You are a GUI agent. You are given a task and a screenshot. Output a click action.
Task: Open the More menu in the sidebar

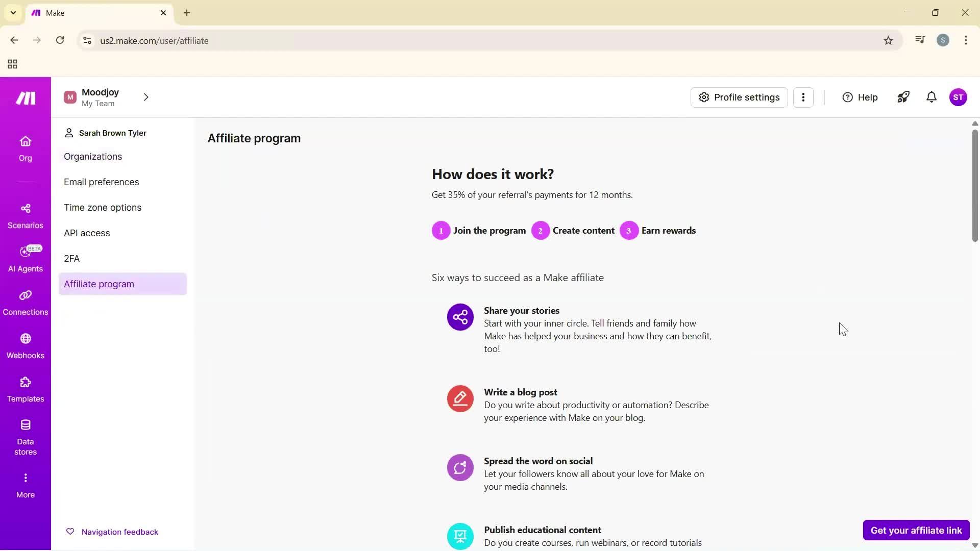click(x=24, y=484)
